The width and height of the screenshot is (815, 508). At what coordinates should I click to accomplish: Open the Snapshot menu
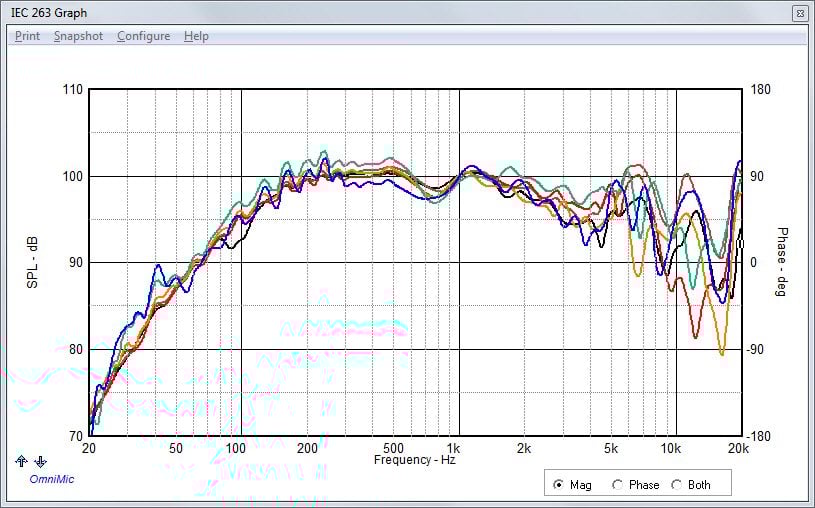78,36
